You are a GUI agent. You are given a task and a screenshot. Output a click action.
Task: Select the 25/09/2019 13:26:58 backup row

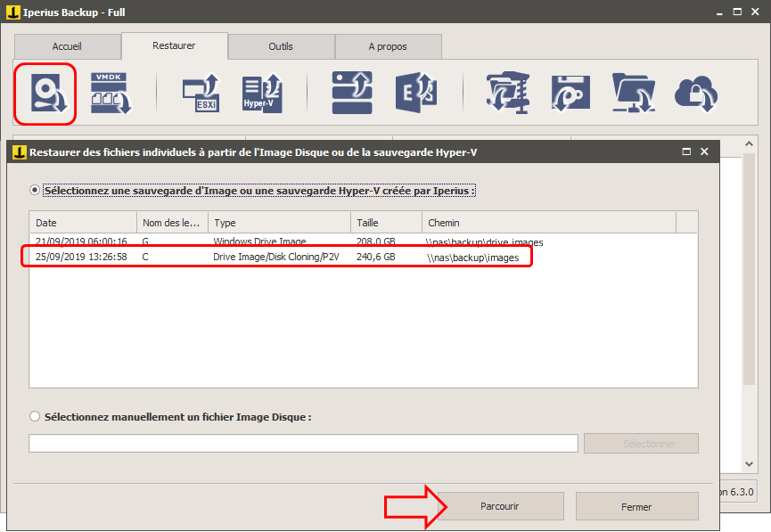[x=364, y=257]
